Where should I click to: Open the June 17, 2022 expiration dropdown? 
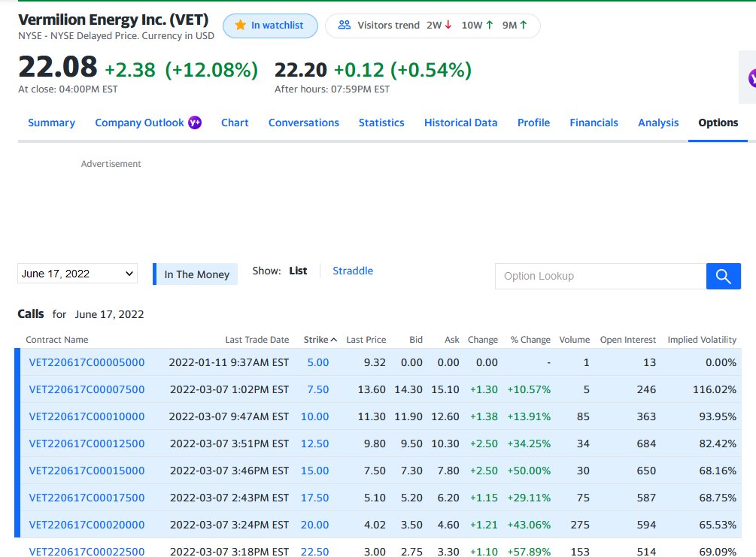[x=77, y=274]
